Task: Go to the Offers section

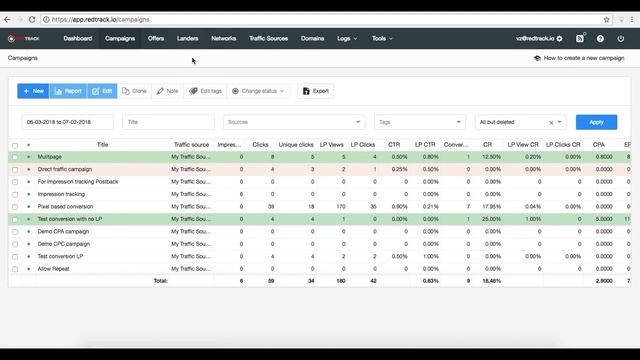Action: pos(156,38)
